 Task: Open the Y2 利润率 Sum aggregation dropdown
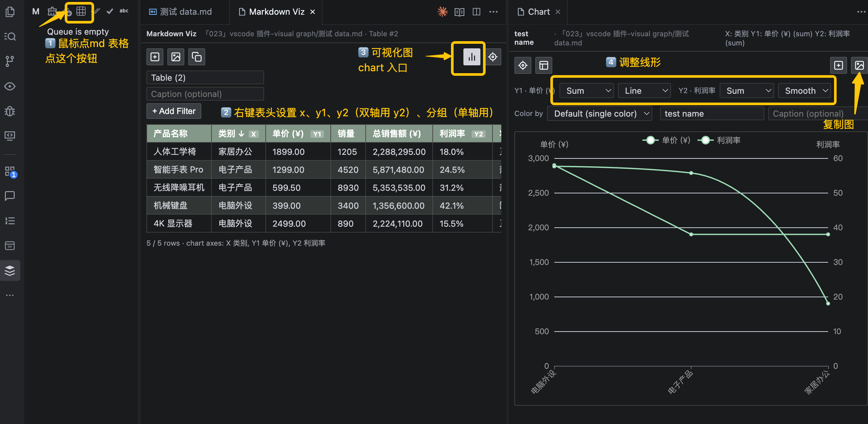[x=747, y=90]
